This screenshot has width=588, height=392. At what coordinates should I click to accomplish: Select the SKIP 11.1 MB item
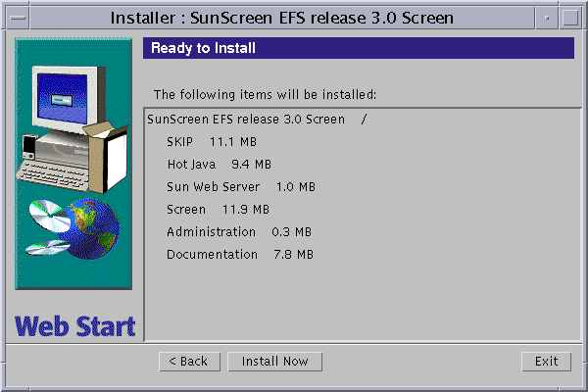212,142
